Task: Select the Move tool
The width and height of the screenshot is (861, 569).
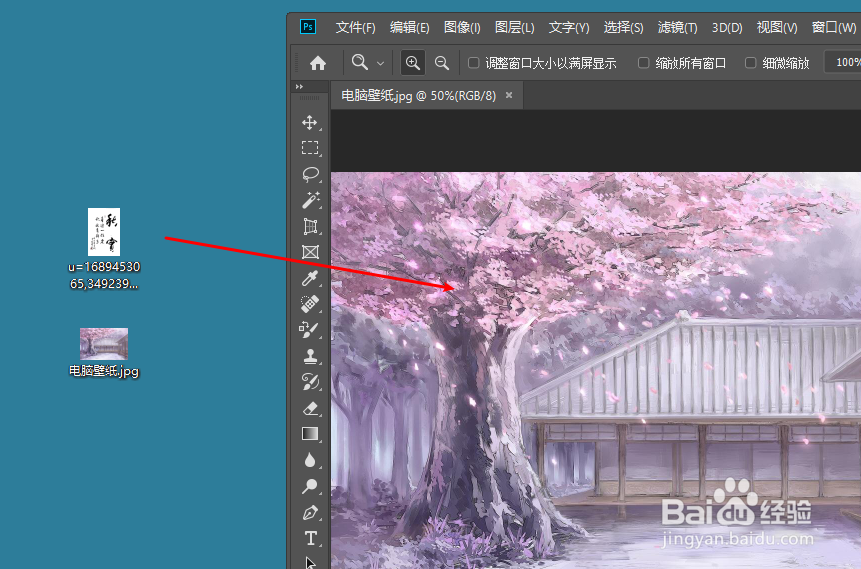Action: 310,122
